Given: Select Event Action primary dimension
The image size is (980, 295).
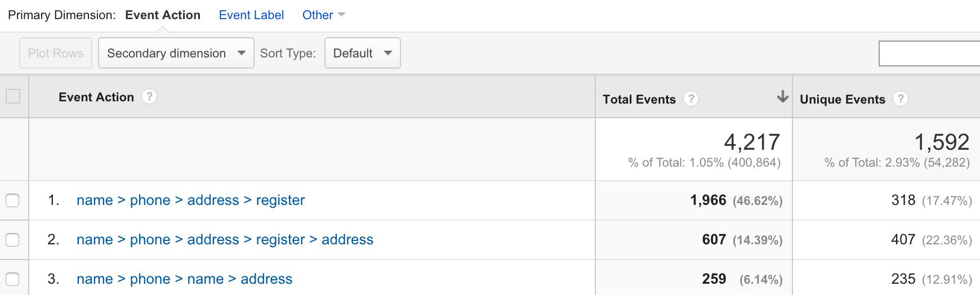Looking at the screenshot, I should click(x=163, y=15).
